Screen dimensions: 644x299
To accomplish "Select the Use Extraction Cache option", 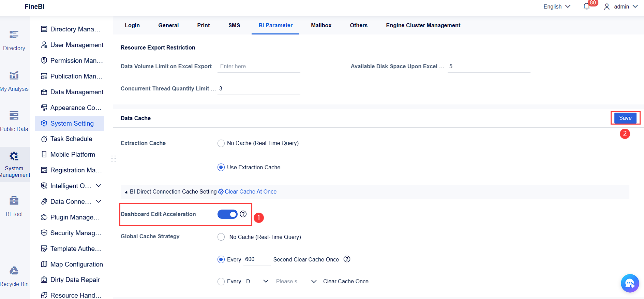I will (221, 167).
